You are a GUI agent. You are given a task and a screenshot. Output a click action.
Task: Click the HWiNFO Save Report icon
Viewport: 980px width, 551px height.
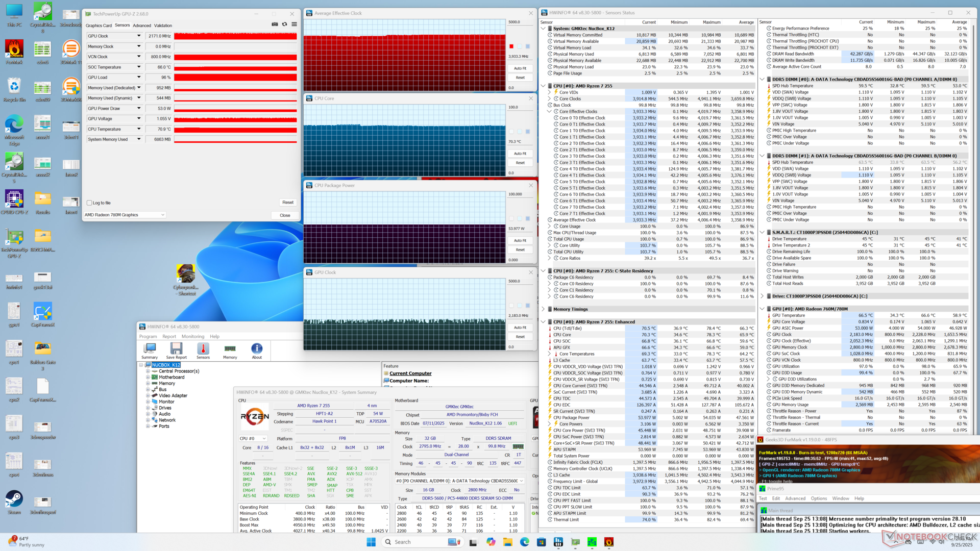pyautogui.click(x=176, y=349)
